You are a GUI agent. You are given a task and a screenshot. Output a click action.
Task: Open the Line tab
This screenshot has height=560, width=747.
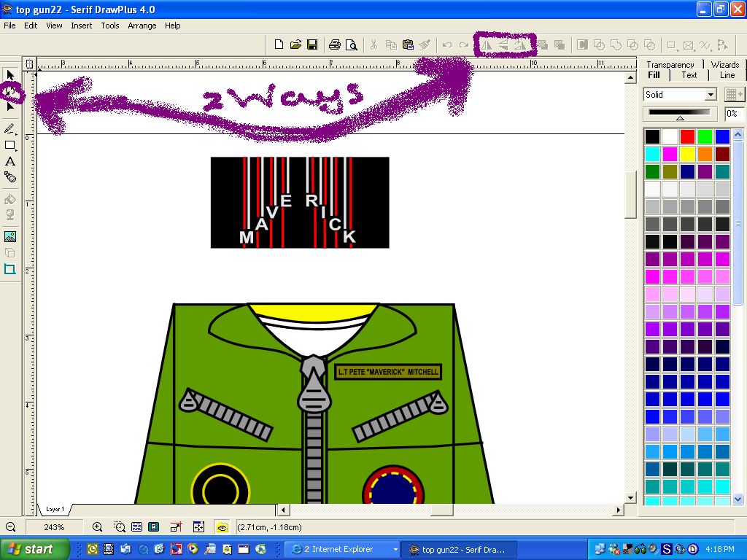point(727,74)
